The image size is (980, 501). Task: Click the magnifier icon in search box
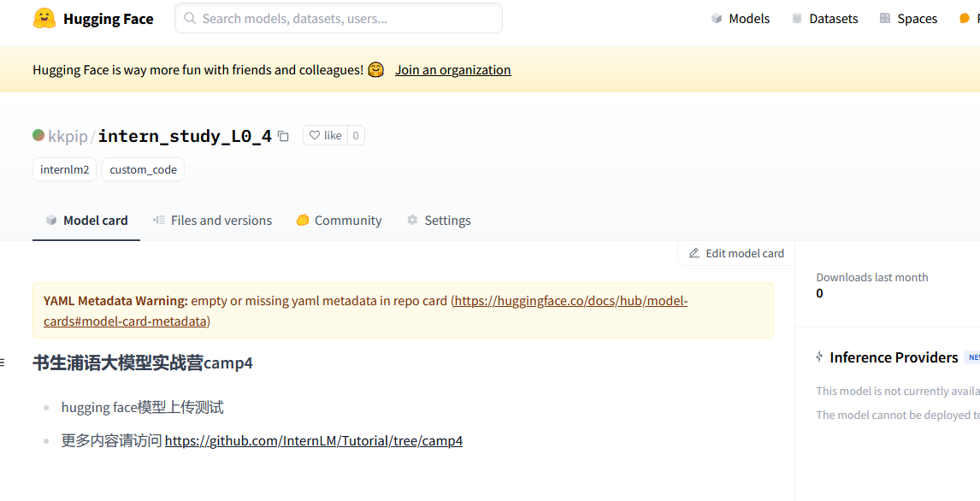coord(191,19)
